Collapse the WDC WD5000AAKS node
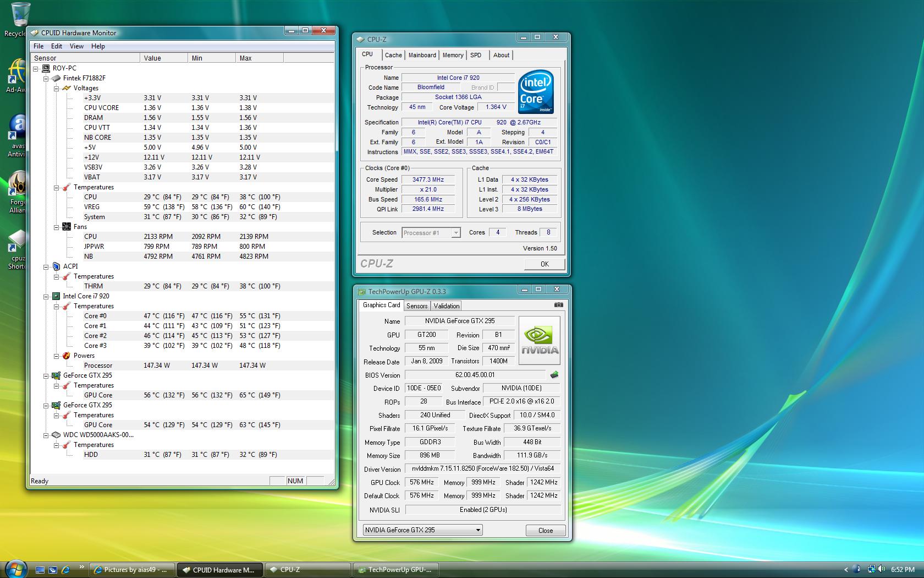This screenshot has height=578, width=924. (46, 435)
